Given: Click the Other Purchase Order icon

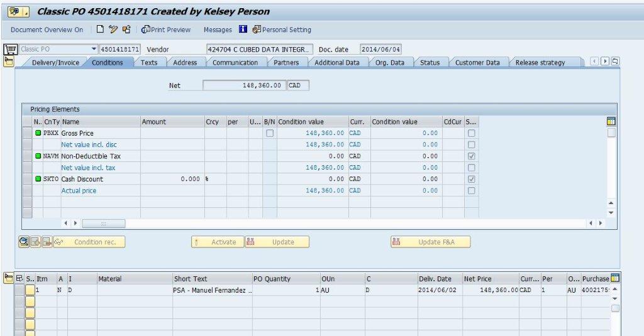Looking at the screenshot, I should [x=126, y=30].
